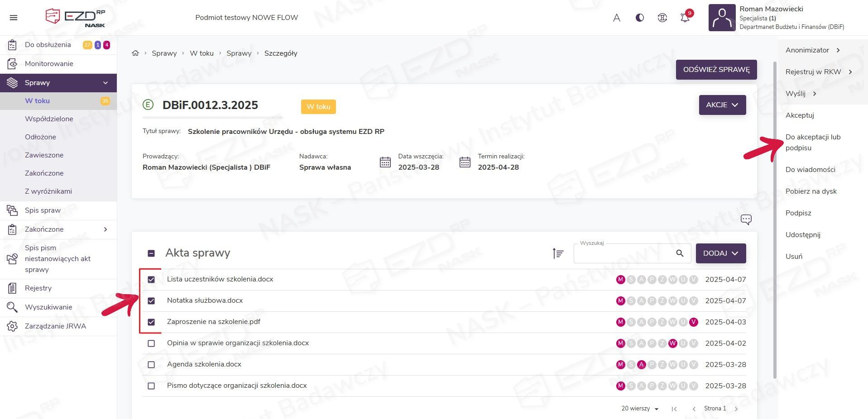Click the Wyszukaj search input field
The height and width of the screenshot is (419, 868).
[x=623, y=254]
